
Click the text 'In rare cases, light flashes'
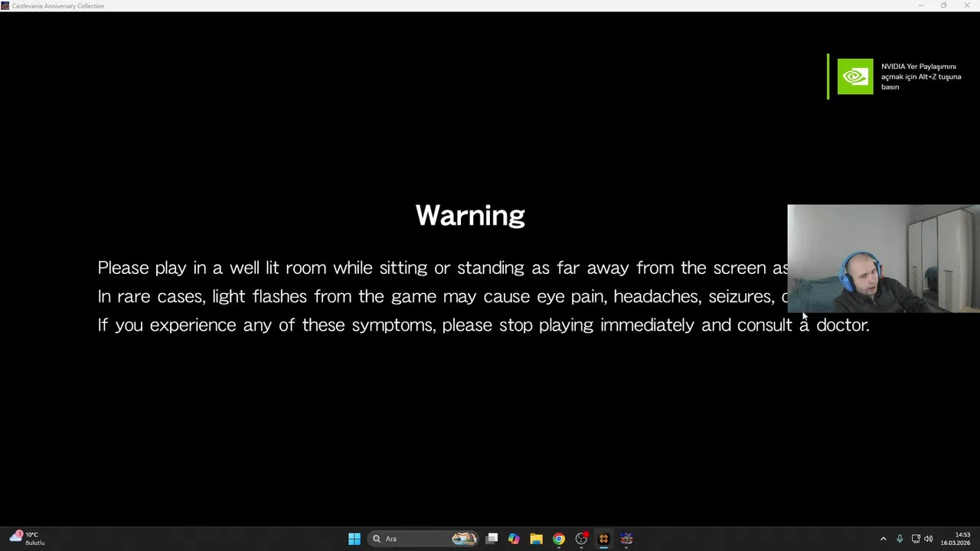click(x=202, y=296)
